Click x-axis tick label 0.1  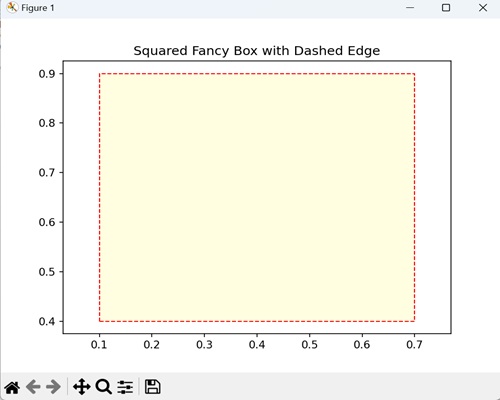click(99, 345)
